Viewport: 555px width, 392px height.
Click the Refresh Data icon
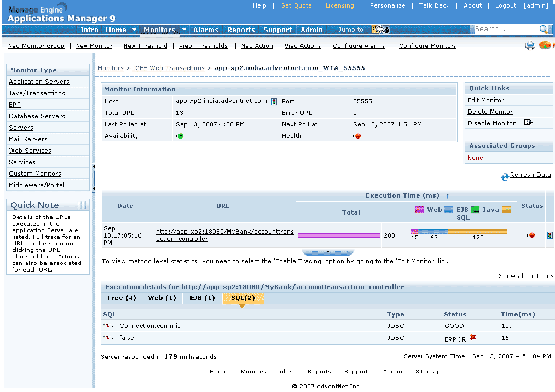coord(505,177)
